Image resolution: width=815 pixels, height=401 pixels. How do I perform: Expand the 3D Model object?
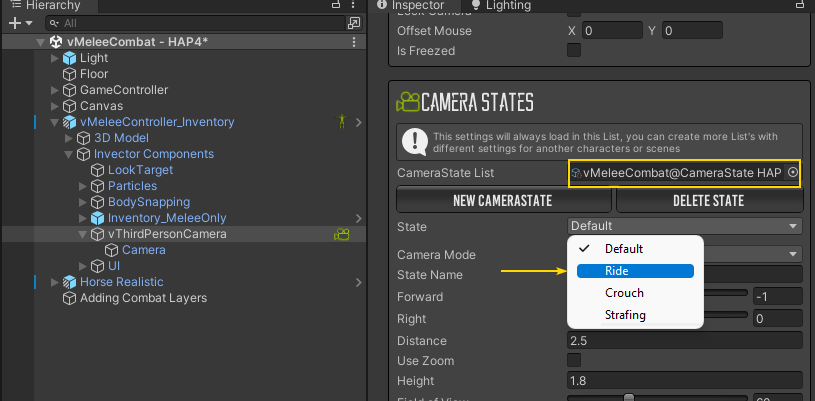click(69, 138)
